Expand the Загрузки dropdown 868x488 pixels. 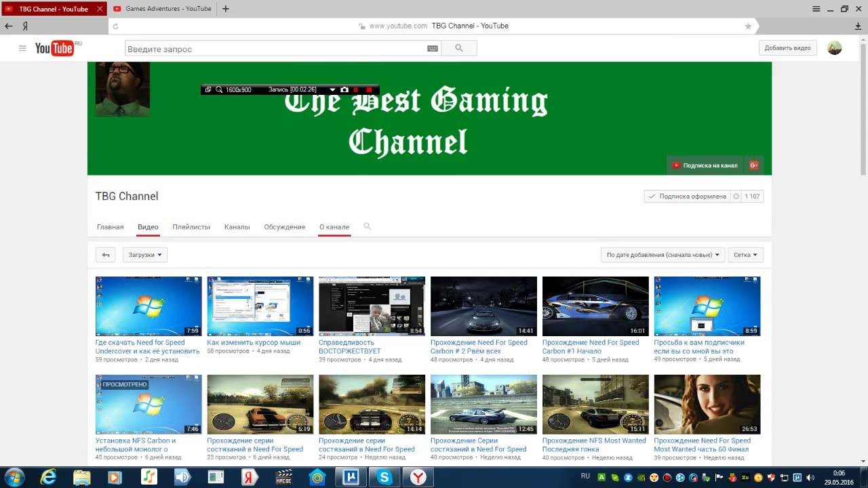click(145, 255)
